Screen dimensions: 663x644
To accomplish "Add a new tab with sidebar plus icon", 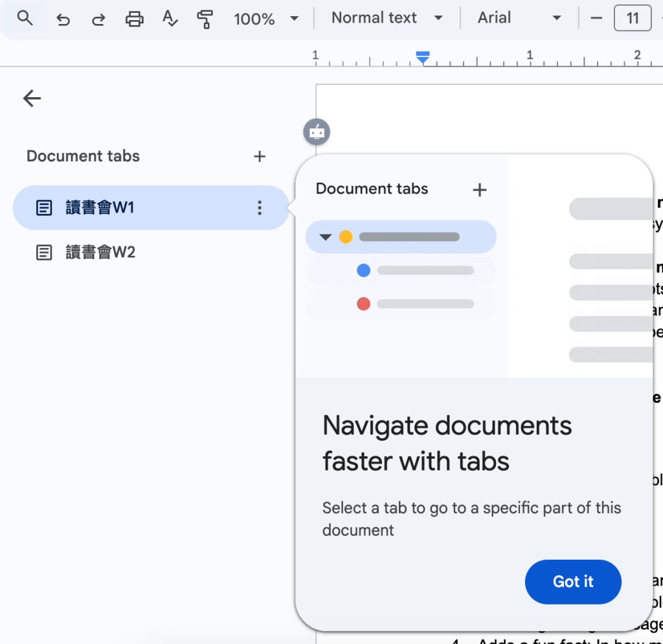I will pos(260,156).
